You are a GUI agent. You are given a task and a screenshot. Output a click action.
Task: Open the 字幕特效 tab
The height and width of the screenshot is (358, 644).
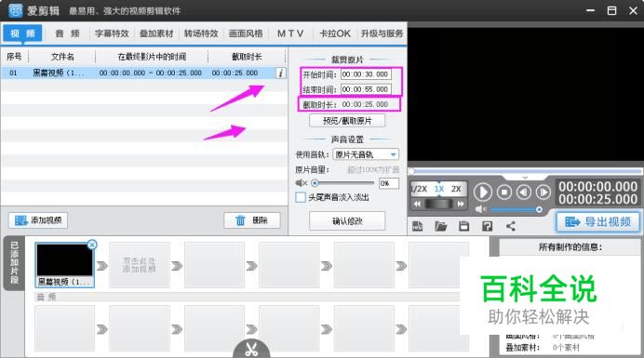[112, 33]
